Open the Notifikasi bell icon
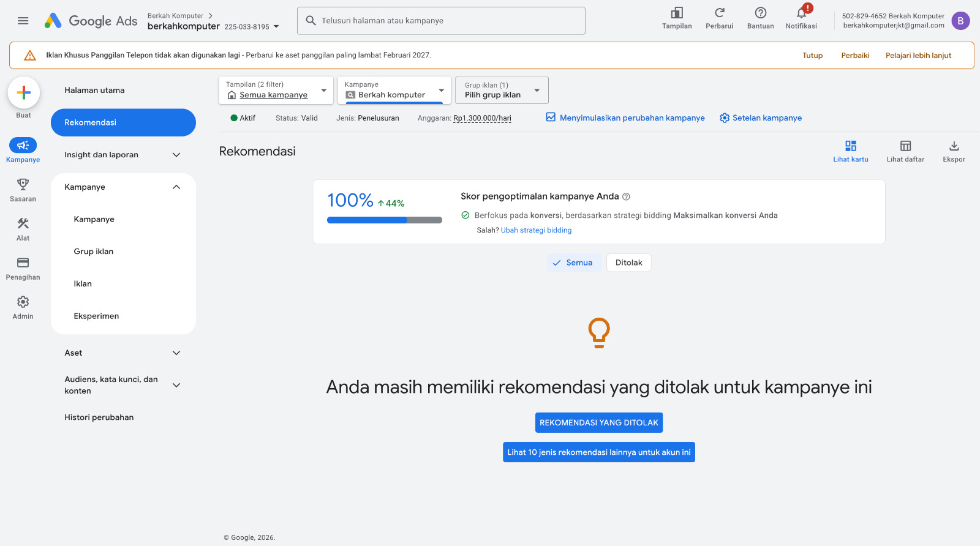This screenshot has height=546, width=980. 801,13
